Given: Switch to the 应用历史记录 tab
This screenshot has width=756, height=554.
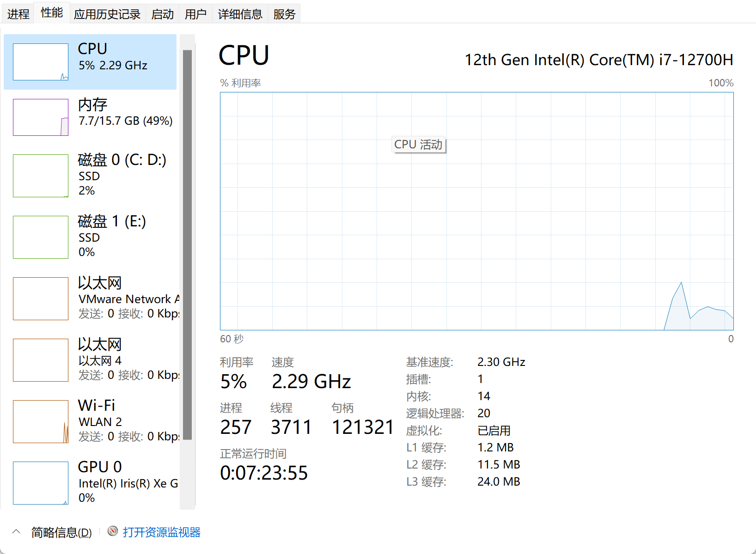Looking at the screenshot, I should click(107, 14).
